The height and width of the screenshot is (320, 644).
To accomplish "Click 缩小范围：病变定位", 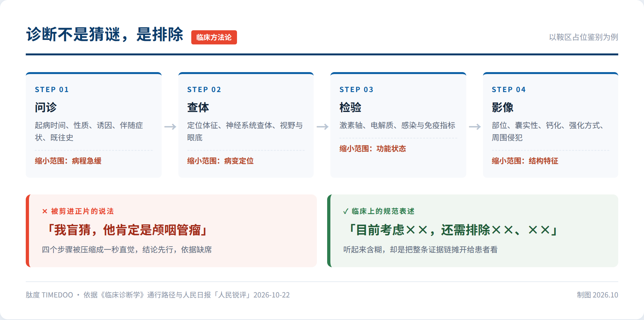I will 221,161.
